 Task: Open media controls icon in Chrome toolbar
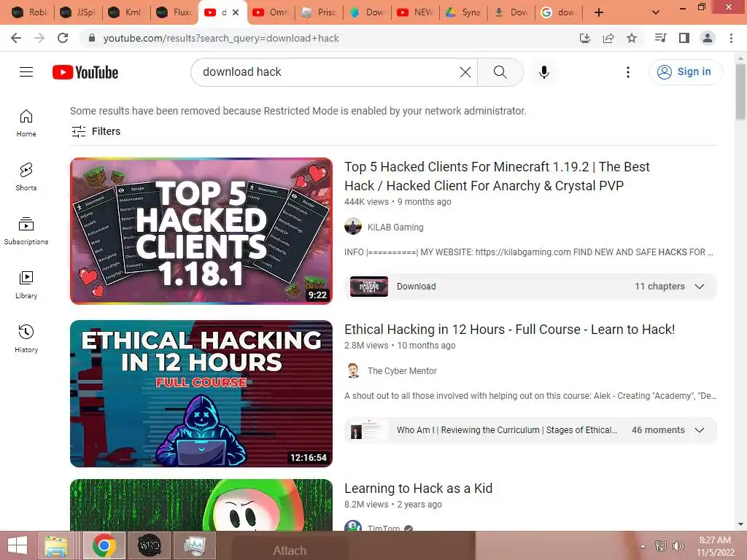coord(660,38)
